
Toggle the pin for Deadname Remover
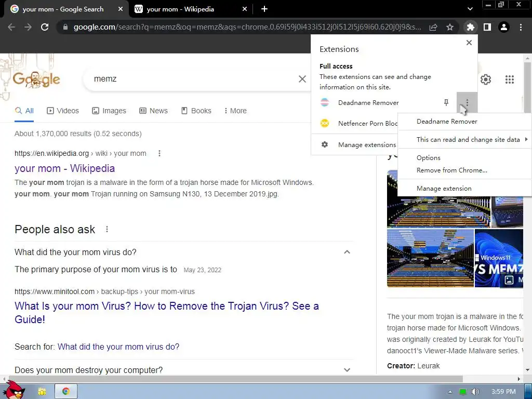(446, 102)
